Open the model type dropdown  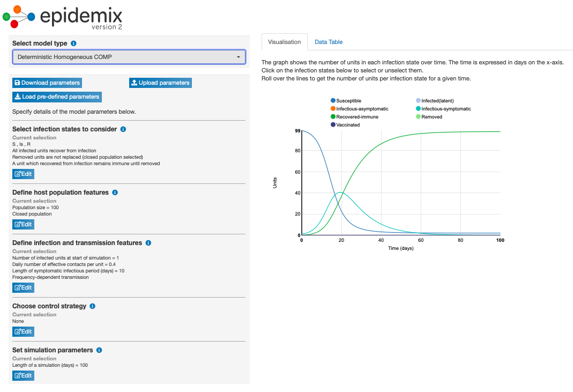tap(129, 57)
